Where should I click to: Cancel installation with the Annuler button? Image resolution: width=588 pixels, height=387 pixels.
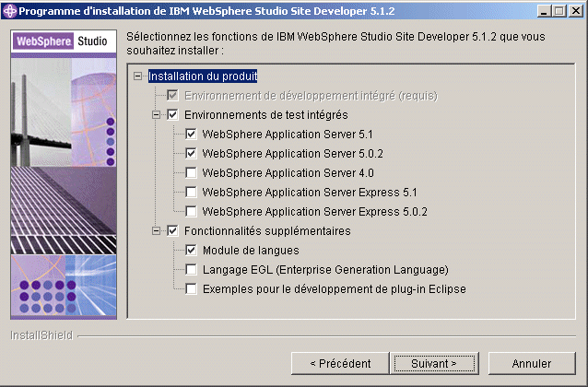click(532, 363)
